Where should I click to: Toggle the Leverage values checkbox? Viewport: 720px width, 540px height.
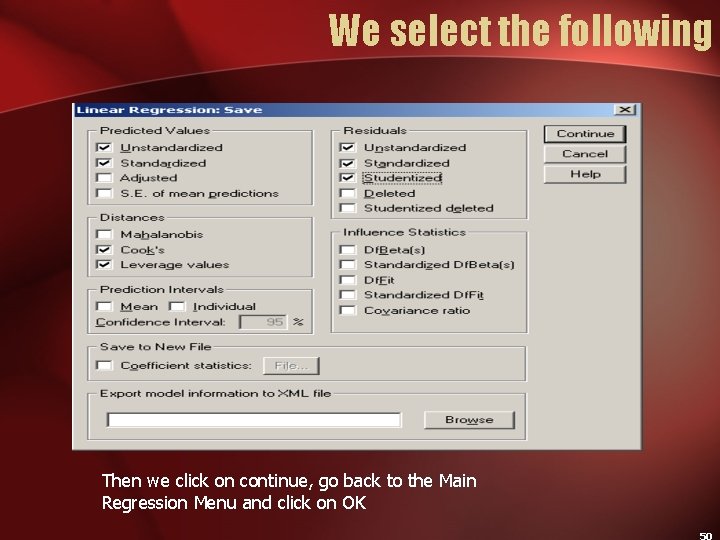click(x=104, y=264)
